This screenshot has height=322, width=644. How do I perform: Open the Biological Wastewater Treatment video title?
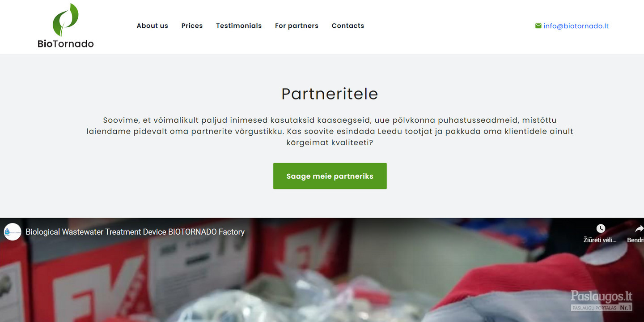click(135, 232)
